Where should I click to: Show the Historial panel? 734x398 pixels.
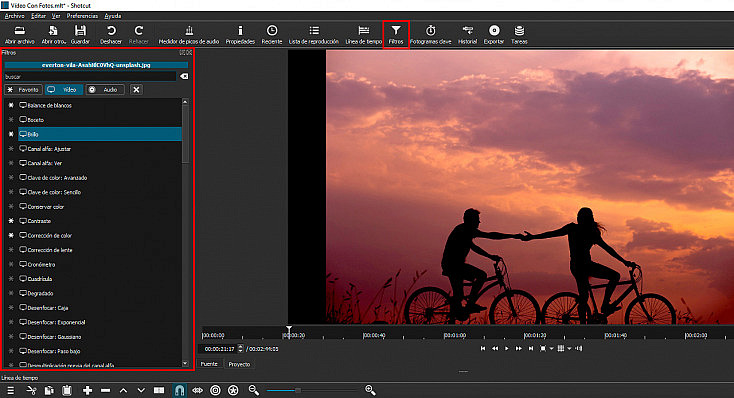point(467,35)
